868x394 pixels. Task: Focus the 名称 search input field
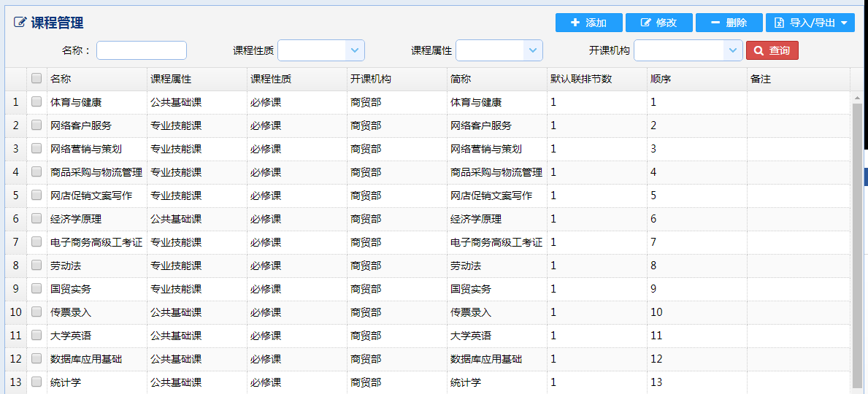(x=142, y=50)
